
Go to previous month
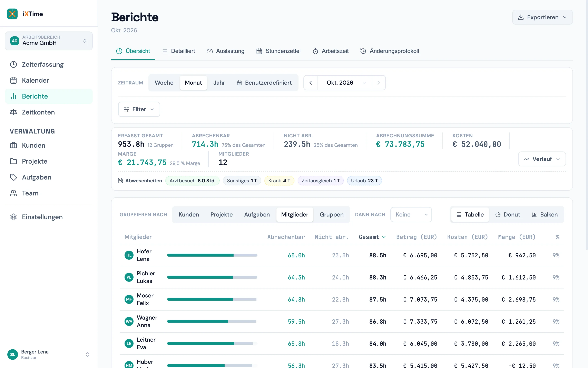tap(311, 83)
